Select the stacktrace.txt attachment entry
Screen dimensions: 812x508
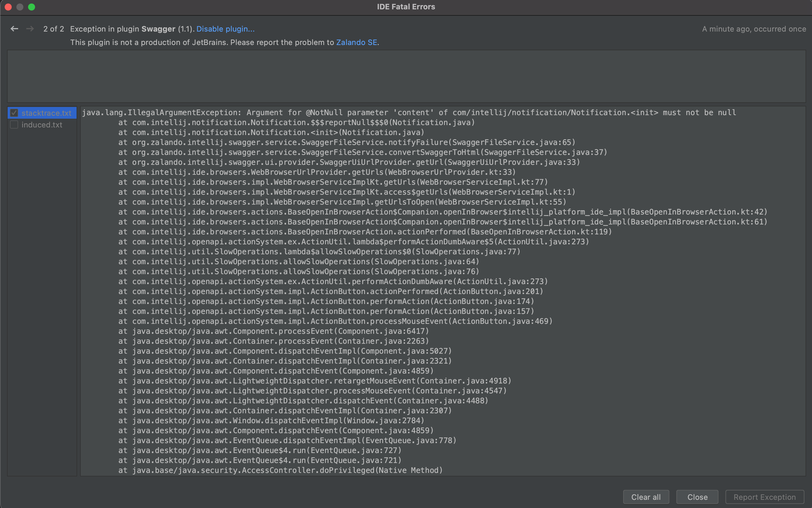(x=46, y=113)
